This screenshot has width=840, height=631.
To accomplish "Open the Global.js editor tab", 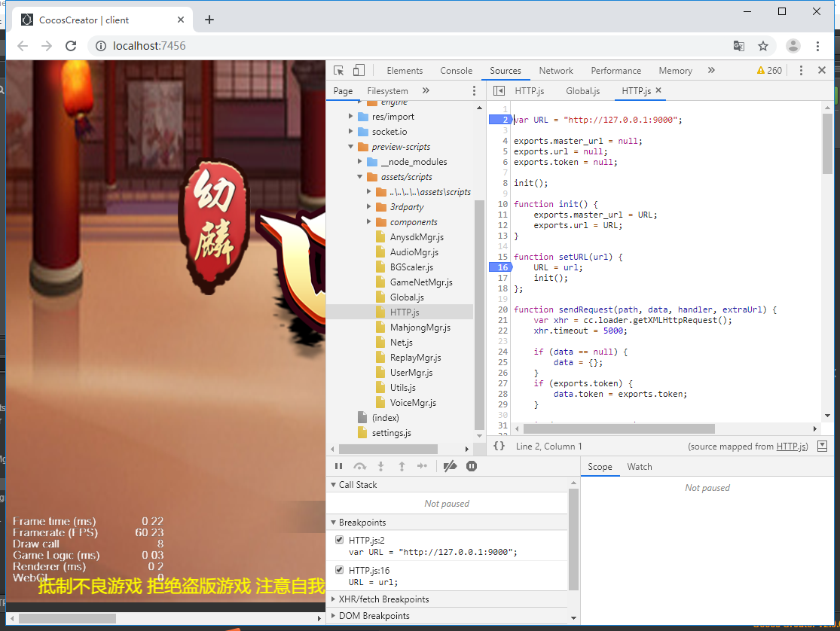I will click(x=582, y=91).
